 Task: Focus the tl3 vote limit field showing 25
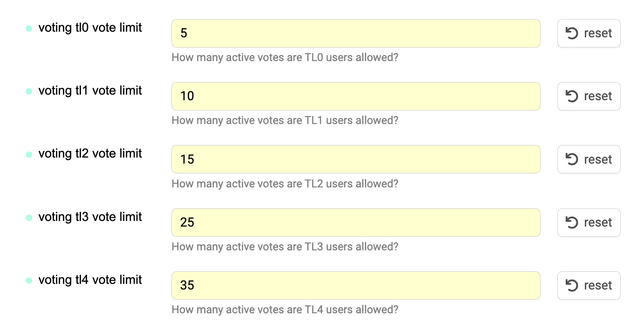[356, 222]
